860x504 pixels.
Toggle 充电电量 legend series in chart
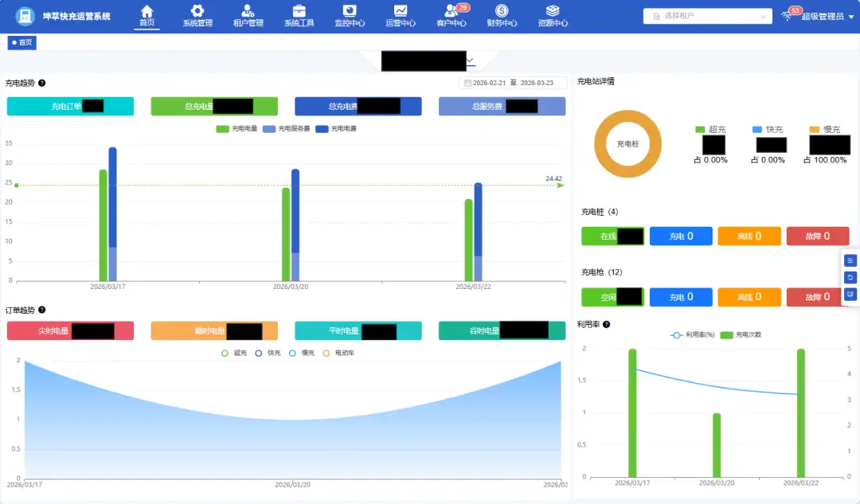pos(236,129)
